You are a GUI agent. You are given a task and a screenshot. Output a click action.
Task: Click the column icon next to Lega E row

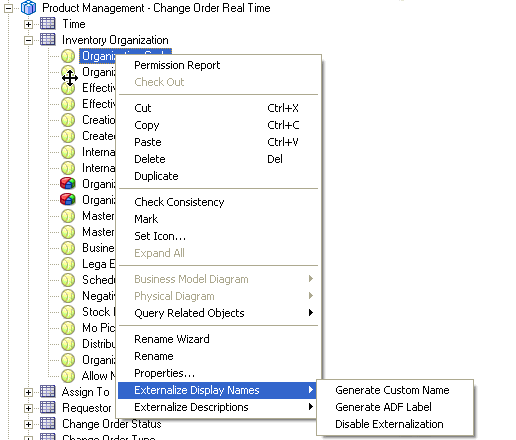point(68,264)
